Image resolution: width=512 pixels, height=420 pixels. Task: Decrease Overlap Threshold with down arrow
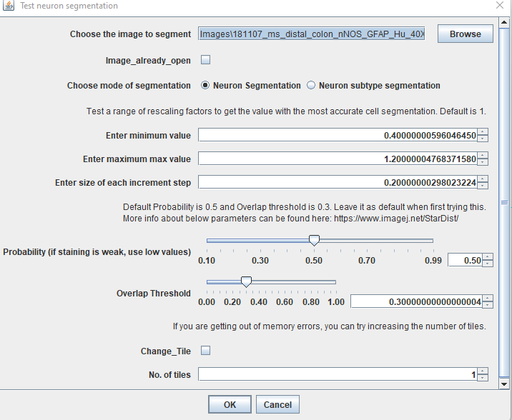point(488,305)
